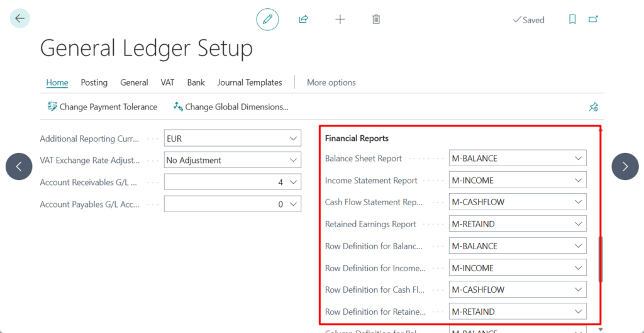Select the VAT tab
The width and height of the screenshot is (644, 333).
pos(167,82)
